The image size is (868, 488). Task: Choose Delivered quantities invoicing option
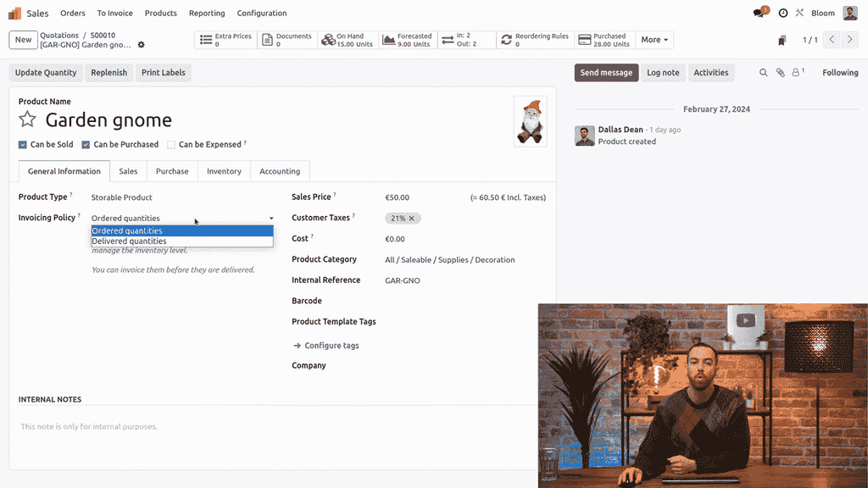(x=129, y=241)
